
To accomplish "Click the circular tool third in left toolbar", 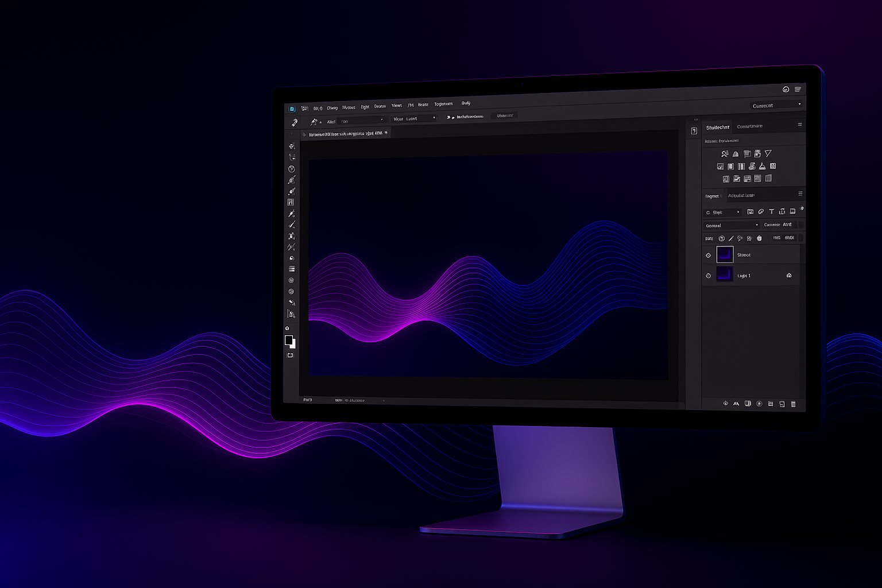I will (291, 169).
